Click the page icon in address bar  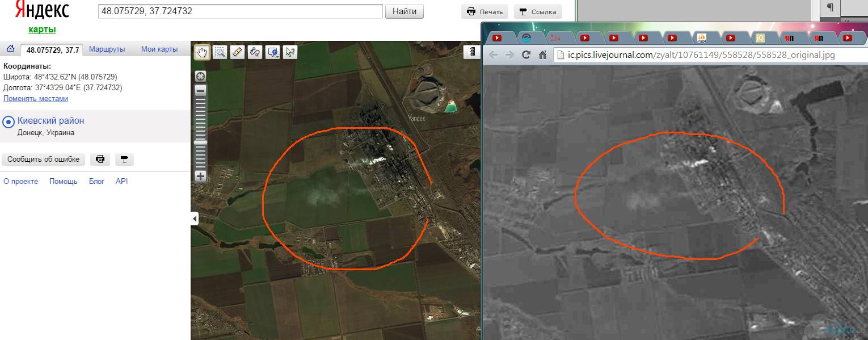pos(562,54)
